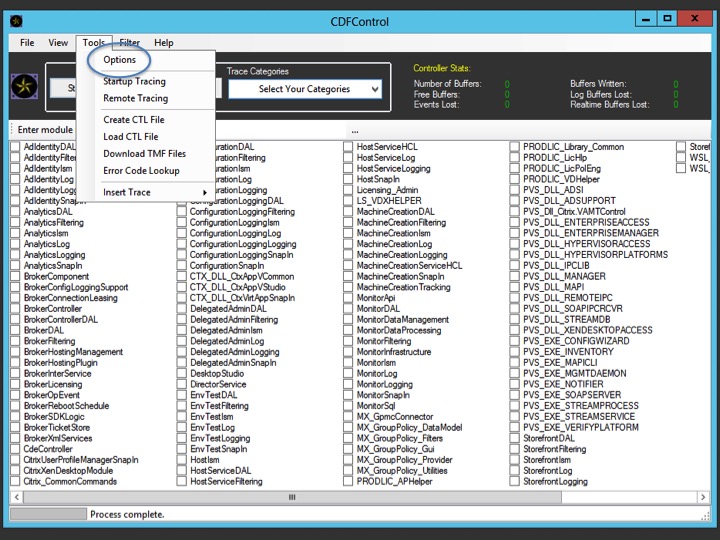Check the DesktopStudio module

[182, 373]
